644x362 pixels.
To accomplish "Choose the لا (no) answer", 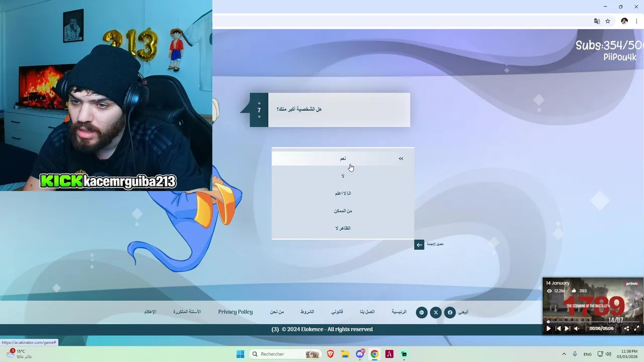I will pyautogui.click(x=343, y=176).
